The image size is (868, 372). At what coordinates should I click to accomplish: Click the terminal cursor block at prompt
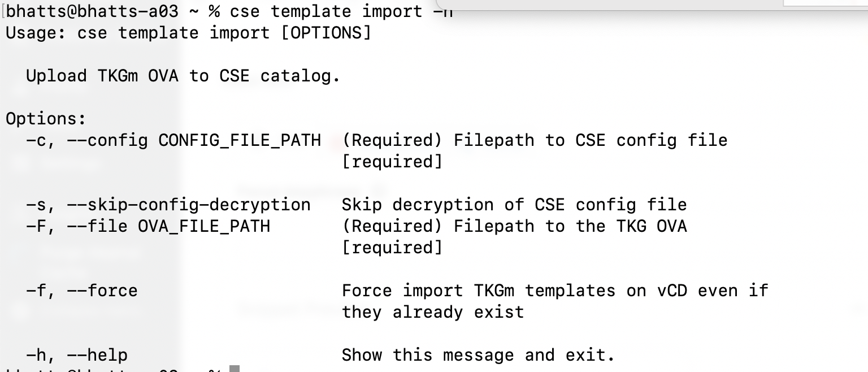(235, 369)
